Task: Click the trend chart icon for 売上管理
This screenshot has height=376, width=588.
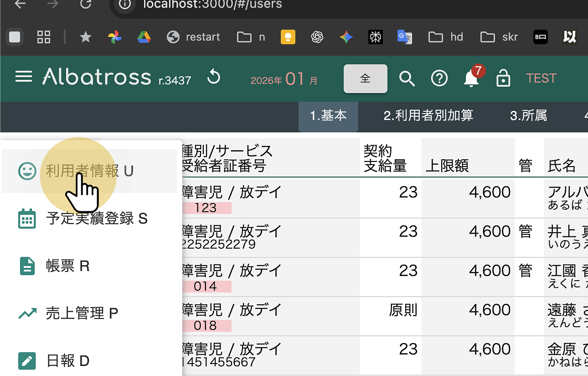Action: pos(27,313)
